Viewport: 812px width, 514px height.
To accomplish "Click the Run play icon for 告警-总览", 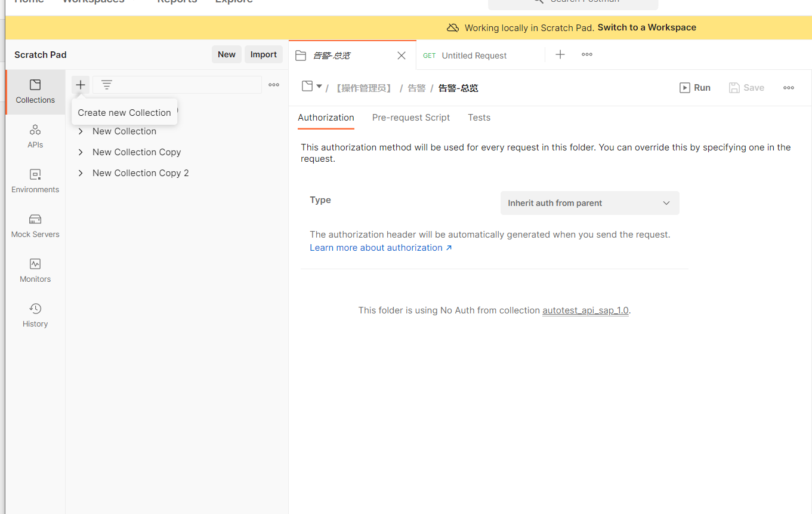I will coord(684,87).
